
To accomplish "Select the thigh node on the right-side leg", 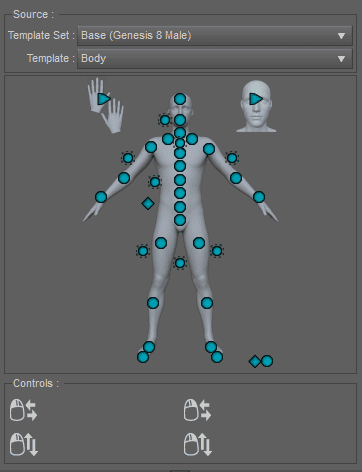I will [x=199, y=243].
